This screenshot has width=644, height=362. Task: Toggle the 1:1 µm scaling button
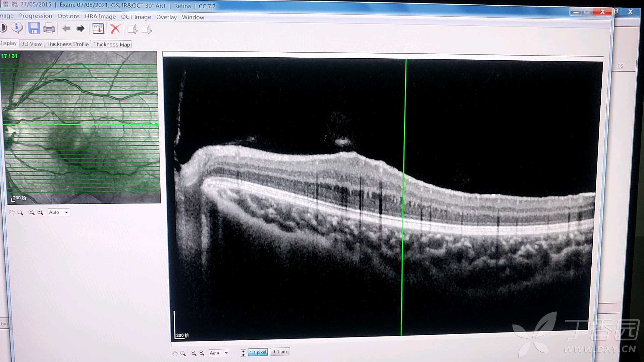click(x=280, y=352)
